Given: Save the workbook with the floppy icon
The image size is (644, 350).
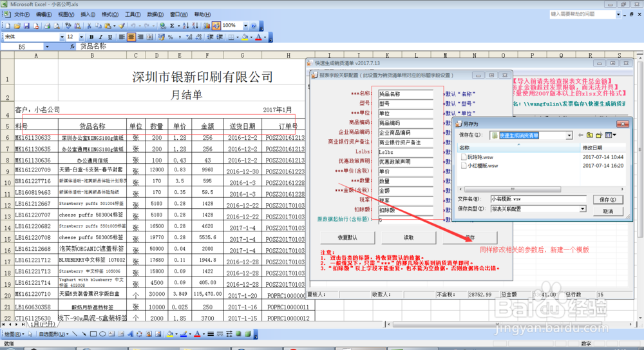Looking at the screenshot, I should click(26, 26).
